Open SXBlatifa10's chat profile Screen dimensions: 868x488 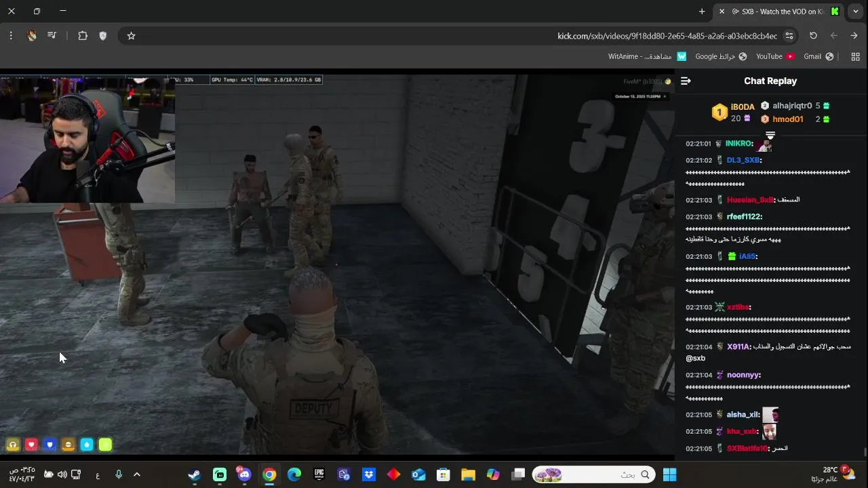pyautogui.click(x=748, y=449)
